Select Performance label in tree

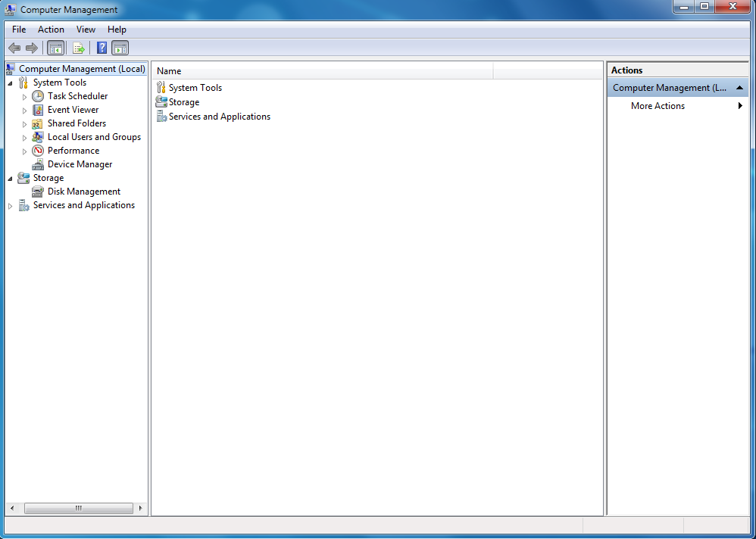click(x=73, y=151)
